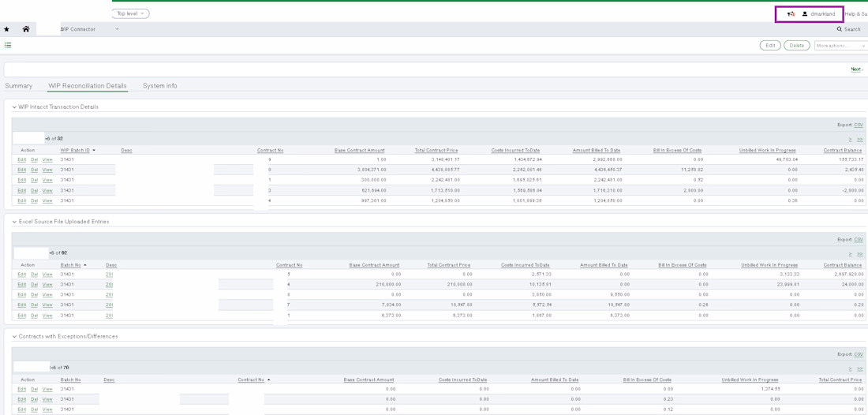
Task: Select the 49,703.04 unbilled work cell
Action: pyautogui.click(x=785, y=159)
